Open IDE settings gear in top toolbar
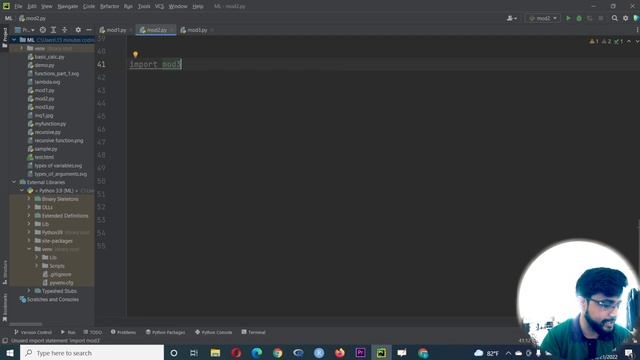The width and height of the screenshot is (640, 360). [x=626, y=18]
